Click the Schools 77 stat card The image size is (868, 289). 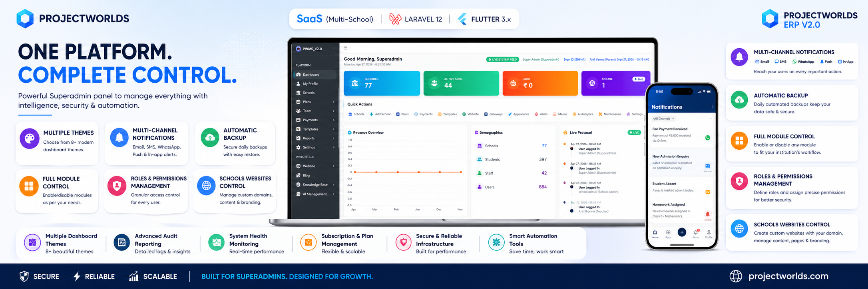coord(382,83)
